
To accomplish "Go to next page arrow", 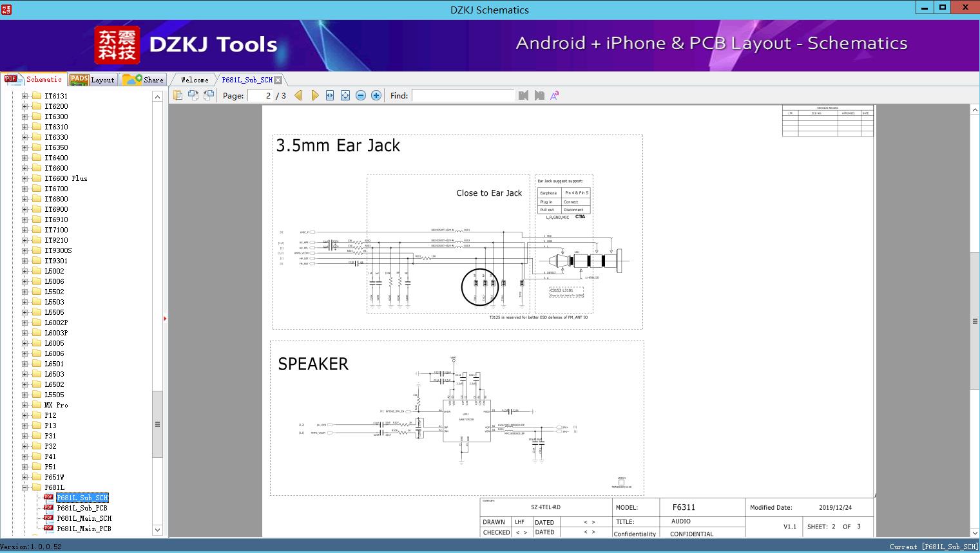I will (314, 95).
